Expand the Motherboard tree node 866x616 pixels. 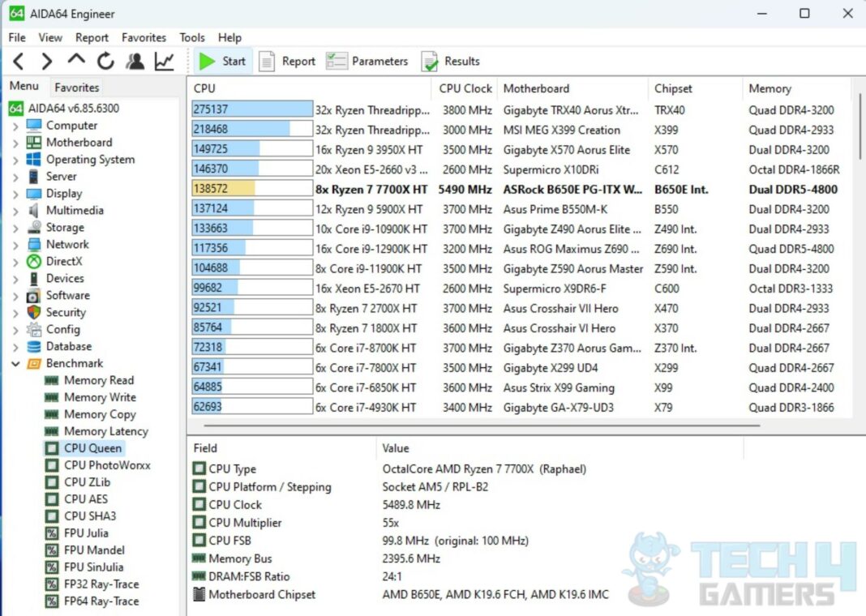click(15, 143)
